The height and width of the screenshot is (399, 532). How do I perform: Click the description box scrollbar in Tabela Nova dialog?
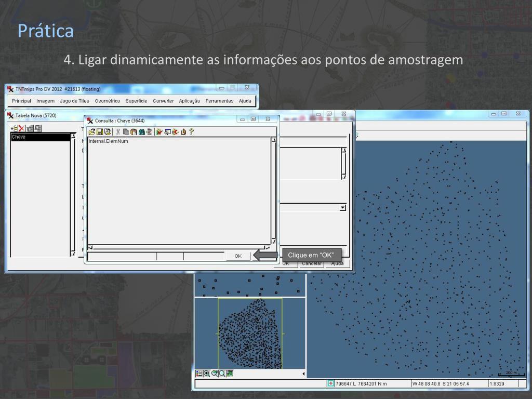pos(344,164)
